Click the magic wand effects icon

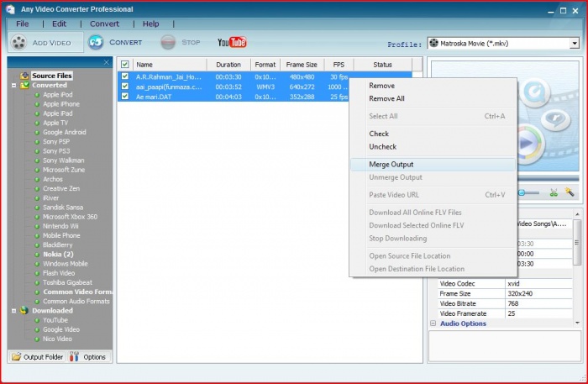coord(570,192)
